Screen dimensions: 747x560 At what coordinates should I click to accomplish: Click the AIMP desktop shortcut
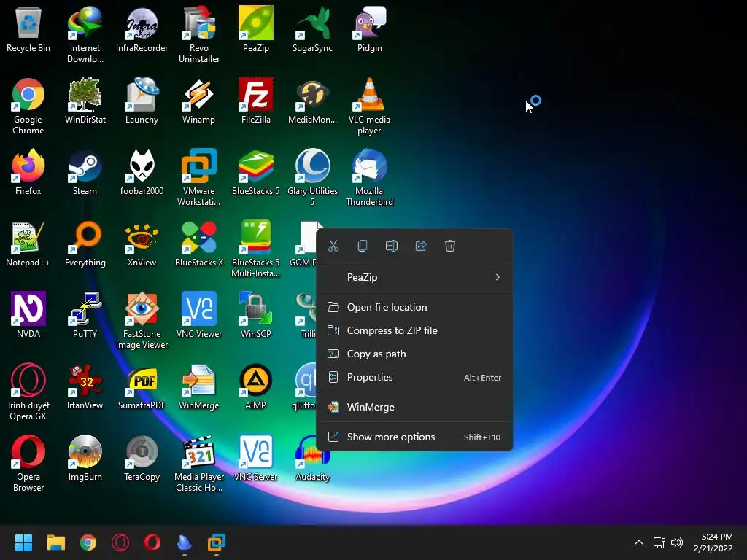pos(256,386)
